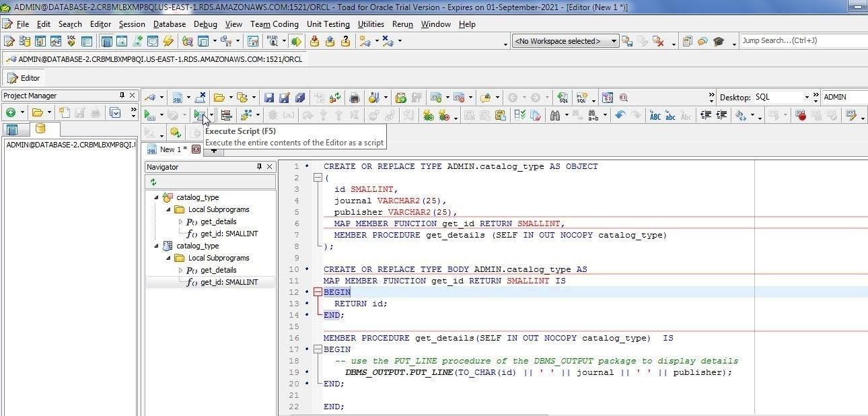Click the ADMIN schema field
Screen dimensions: 868x416
[x=844, y=97]
